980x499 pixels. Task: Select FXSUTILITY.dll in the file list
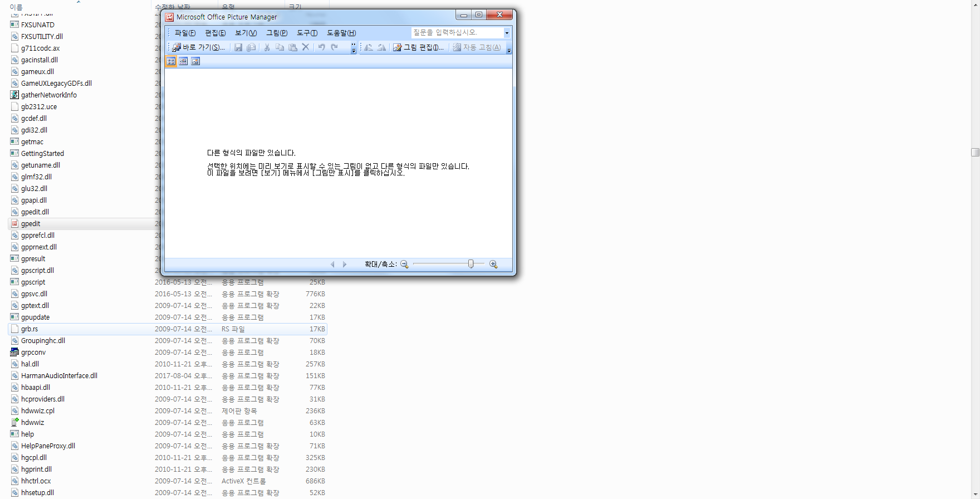click(42, 37)
